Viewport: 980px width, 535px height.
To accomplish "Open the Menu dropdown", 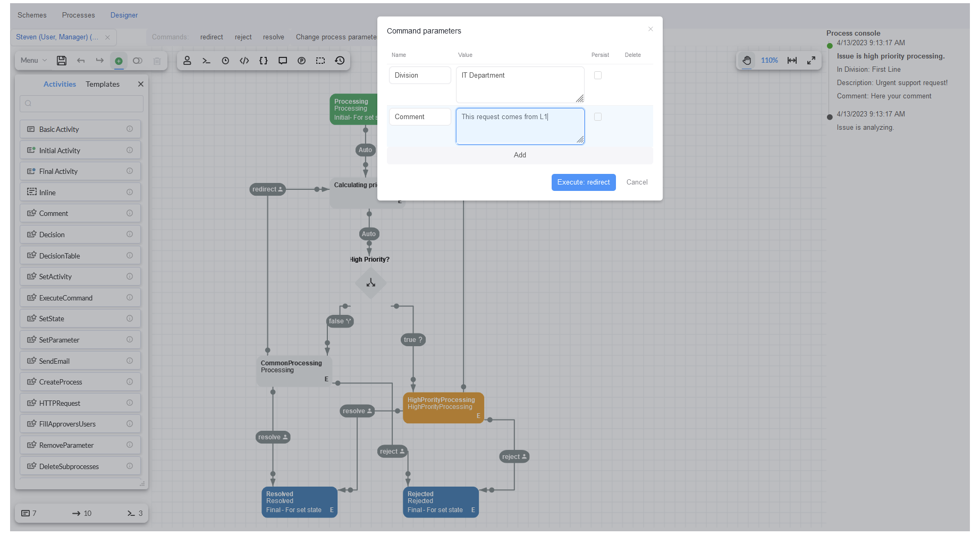I will 33,61.
